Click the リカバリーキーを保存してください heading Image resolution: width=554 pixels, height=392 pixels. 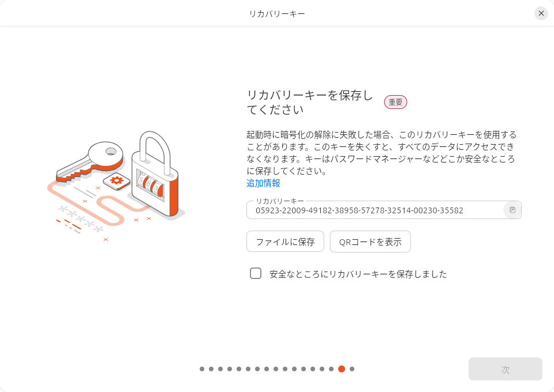[x=310, y=102]
